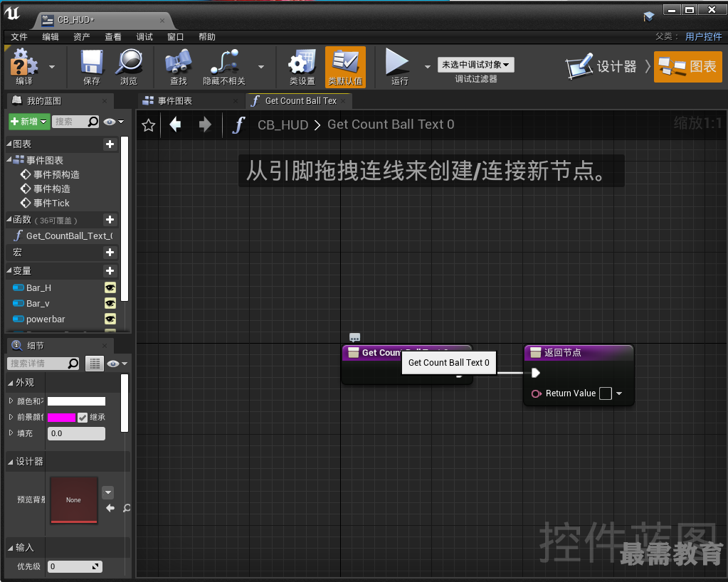This screenshot has width=728, height=582.
Task: Select Get_CountBall_Text function entry
Action: (x=69, y=236)
